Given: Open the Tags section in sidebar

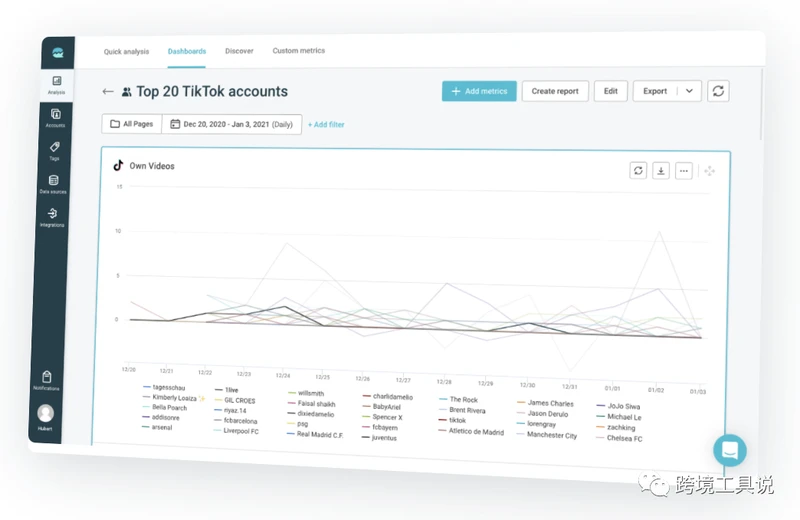Looking at the screenshot, I should 55,151.
